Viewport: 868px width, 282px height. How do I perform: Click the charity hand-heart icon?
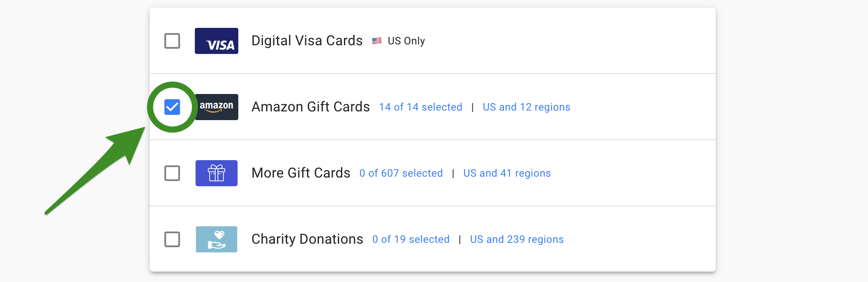click(217, 239)
